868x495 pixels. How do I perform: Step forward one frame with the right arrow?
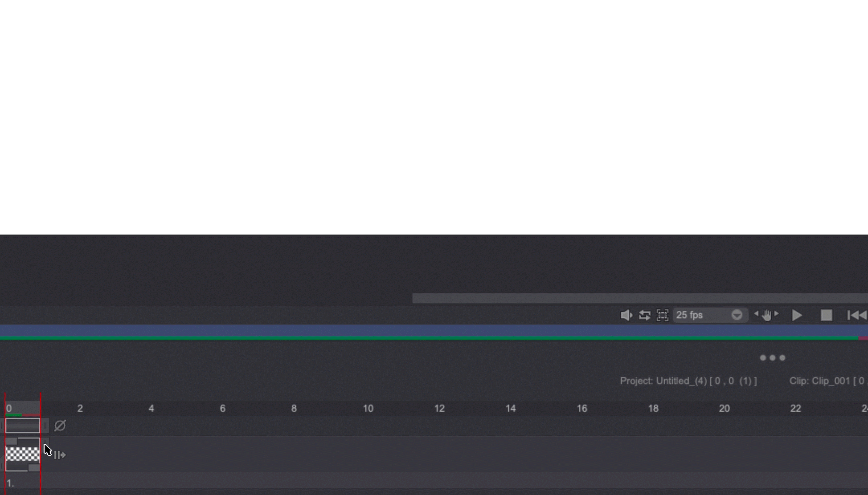click(777, 315)
